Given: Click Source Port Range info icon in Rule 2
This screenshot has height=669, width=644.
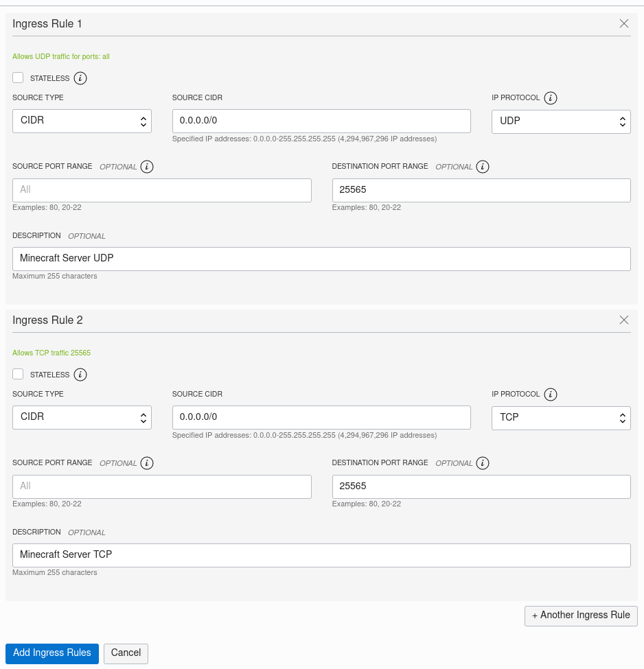Looking at the screenshot, I should (x=147, y=463).
